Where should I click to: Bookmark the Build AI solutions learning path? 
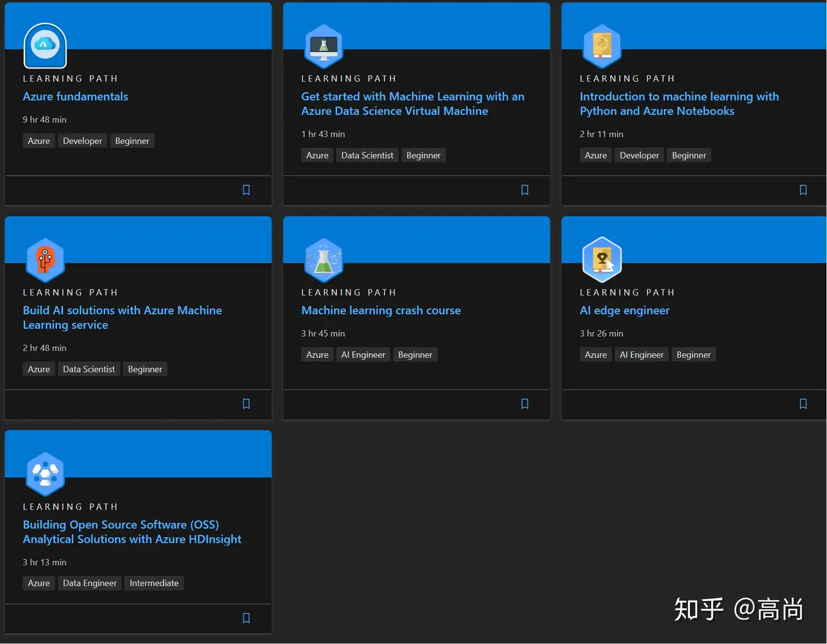(246, 404)
